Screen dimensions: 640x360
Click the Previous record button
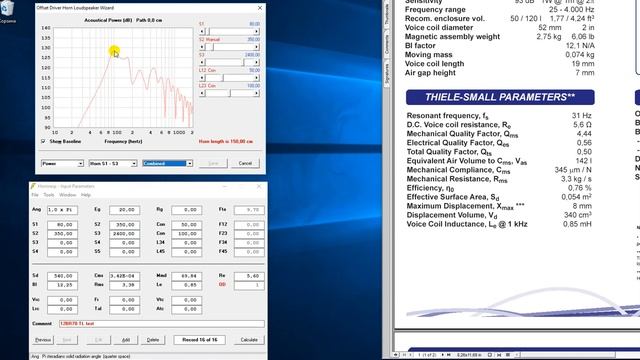pos(42,340)
